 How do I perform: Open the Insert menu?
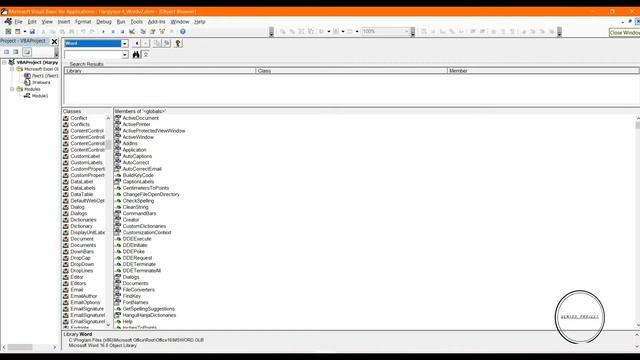coord(64,22)
